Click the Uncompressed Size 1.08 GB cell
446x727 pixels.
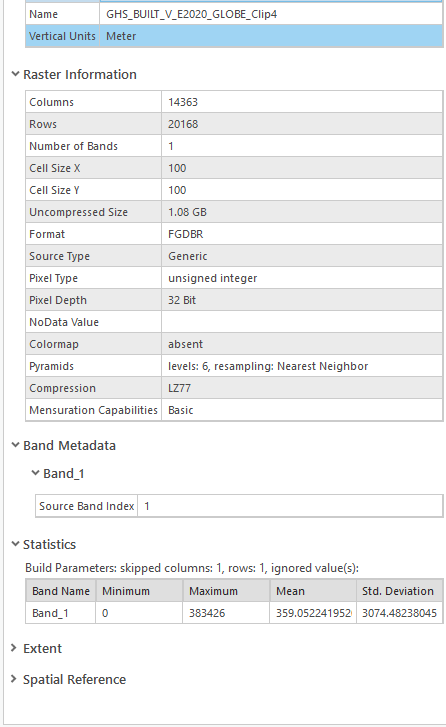click(x=302, y=212)
